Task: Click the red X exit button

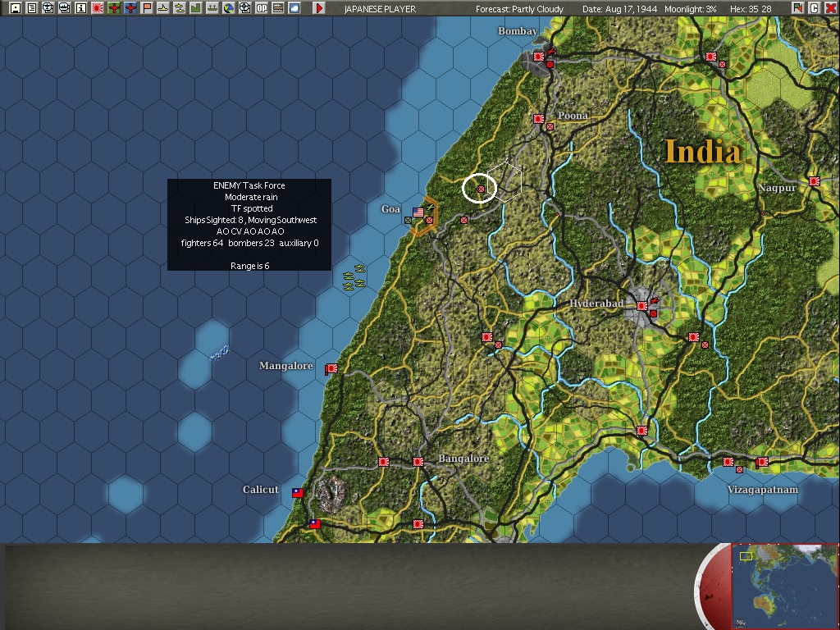Action: tap(831, 8)
